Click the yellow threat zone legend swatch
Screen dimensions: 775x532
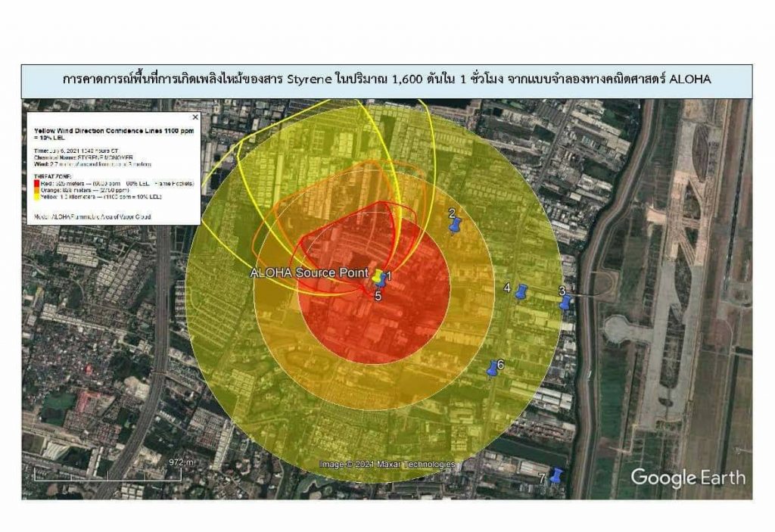36,197
